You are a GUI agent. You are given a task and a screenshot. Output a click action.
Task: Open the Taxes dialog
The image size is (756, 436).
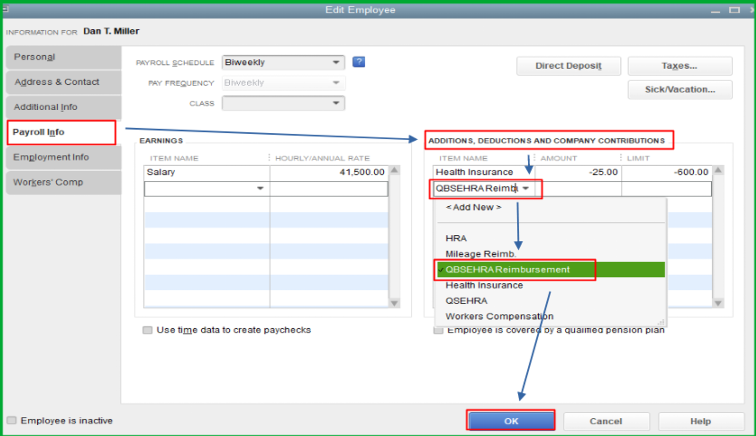point(680,66)
